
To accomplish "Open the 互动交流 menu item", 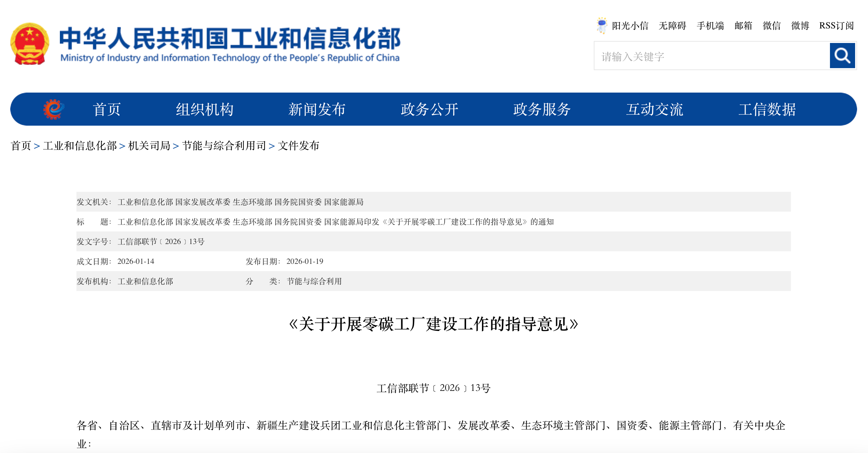I will click(x=654, y=109).
